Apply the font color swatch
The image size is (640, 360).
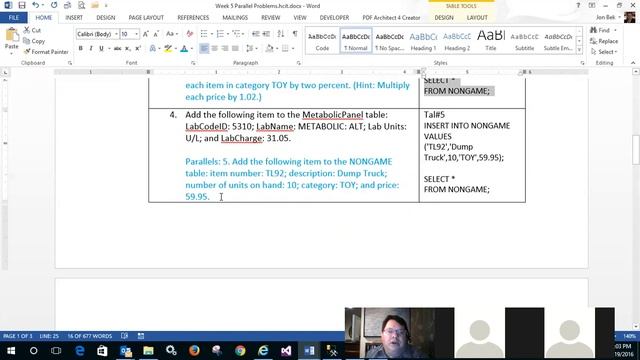pos(184,49)
